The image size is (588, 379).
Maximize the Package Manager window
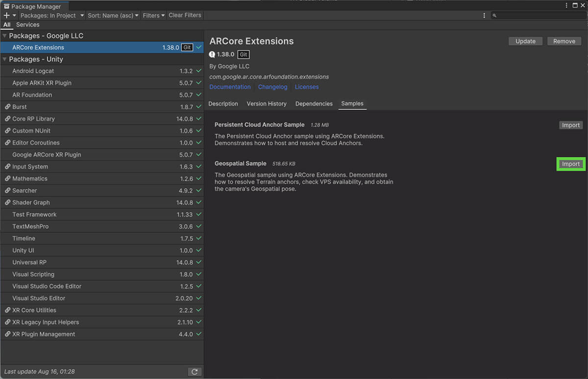point(574,6)
